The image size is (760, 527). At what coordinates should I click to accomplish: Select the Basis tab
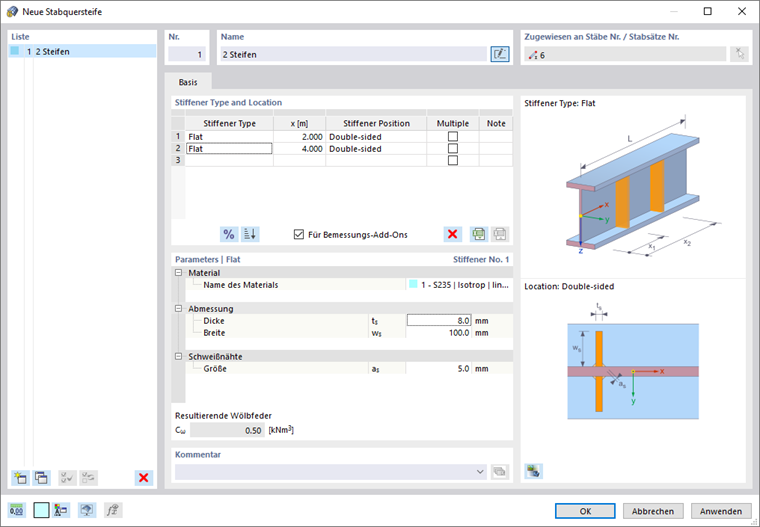(x=188, y=82)
